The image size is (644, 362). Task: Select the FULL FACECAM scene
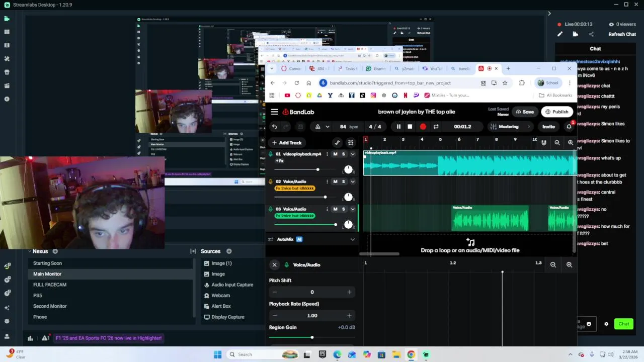click(50, 285)
